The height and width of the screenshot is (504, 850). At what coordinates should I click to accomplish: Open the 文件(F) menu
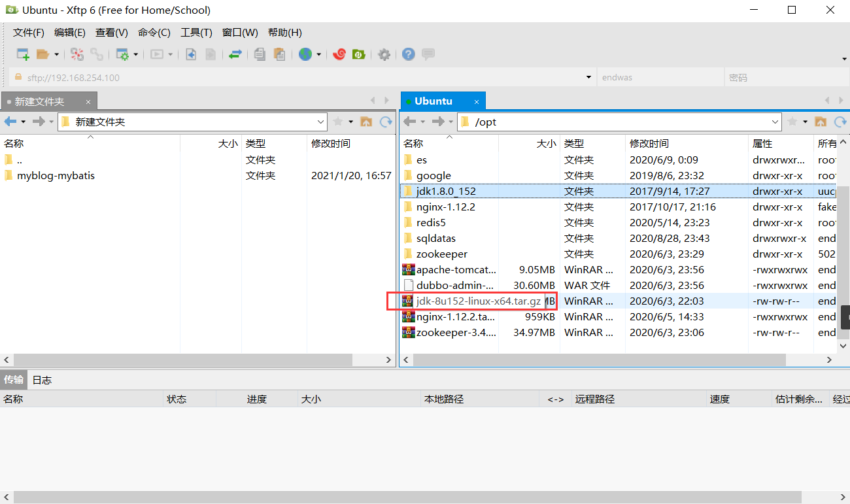click(29, 32)
